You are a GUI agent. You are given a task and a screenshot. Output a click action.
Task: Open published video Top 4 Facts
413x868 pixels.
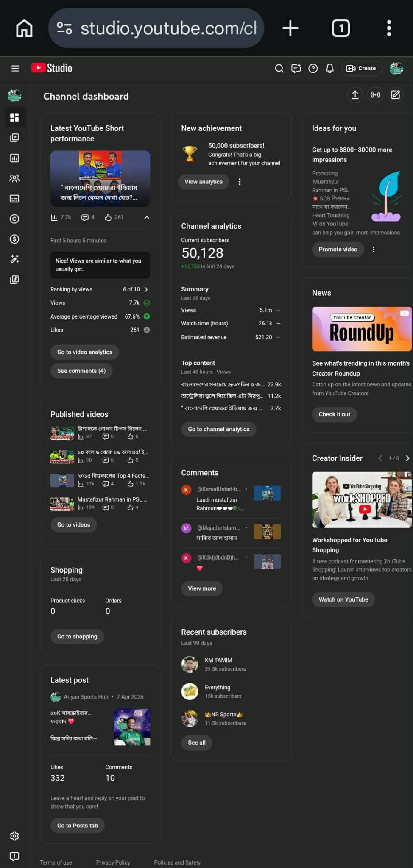[x=100, y=480]
